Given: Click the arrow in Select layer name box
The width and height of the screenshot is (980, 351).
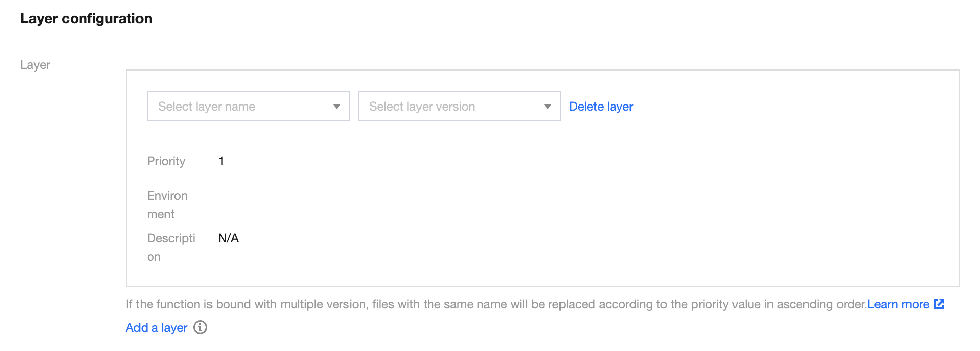Looking at the screenshot, I should coord(336,107).
